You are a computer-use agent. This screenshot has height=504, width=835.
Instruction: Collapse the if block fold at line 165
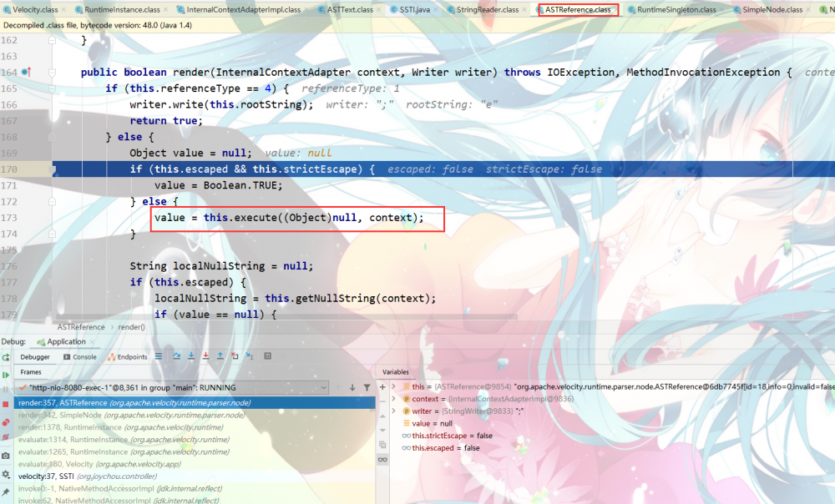click(52, 88)
